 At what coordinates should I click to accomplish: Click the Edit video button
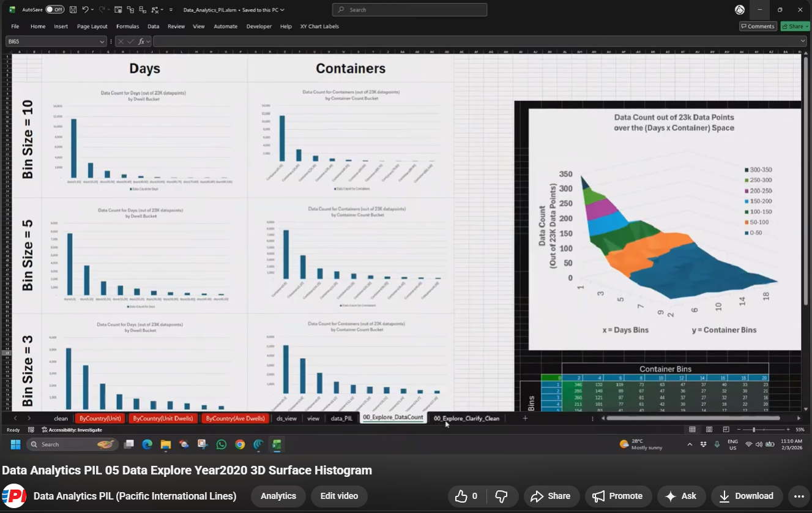339,496
